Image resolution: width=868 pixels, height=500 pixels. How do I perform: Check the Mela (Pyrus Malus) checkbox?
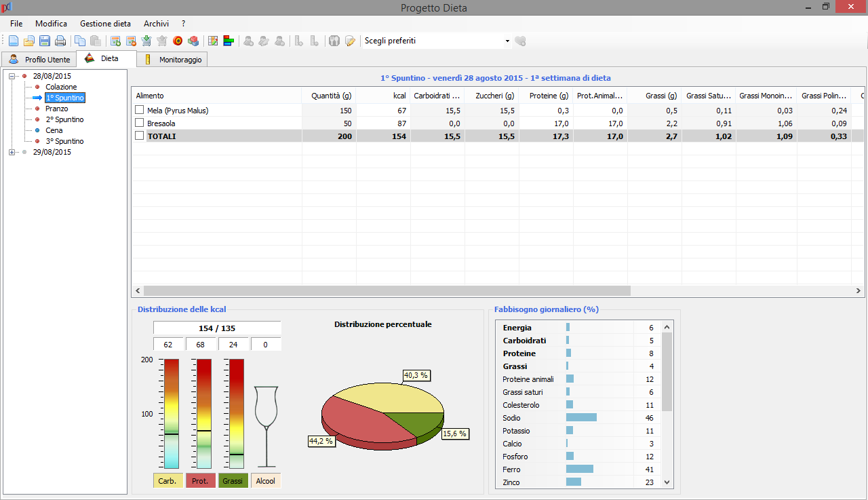pos(140,110)
